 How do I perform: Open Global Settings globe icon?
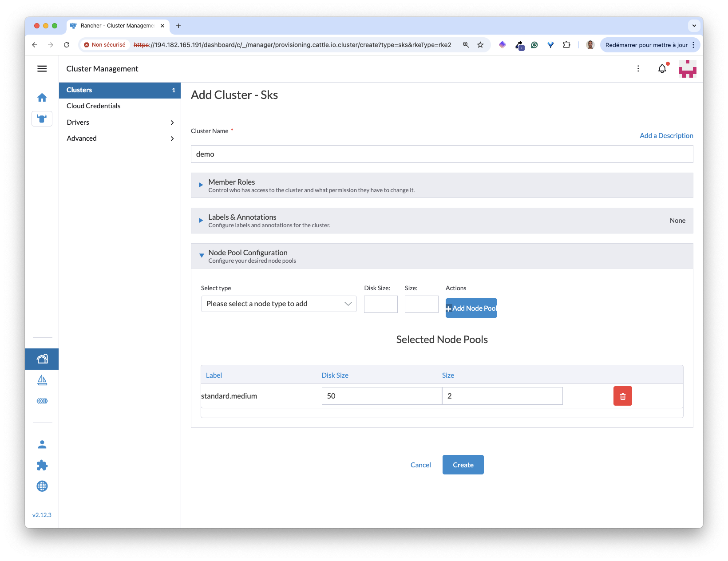[x=42, y=486]
